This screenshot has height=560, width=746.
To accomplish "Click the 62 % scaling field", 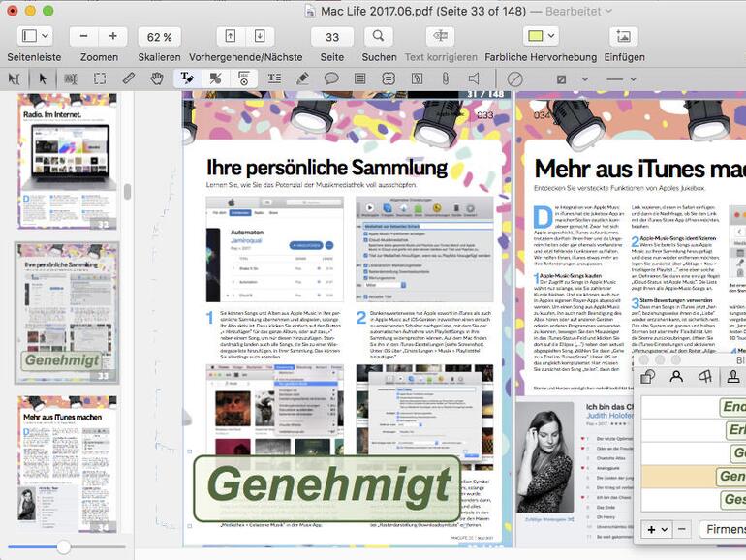I will coord(160,37).
